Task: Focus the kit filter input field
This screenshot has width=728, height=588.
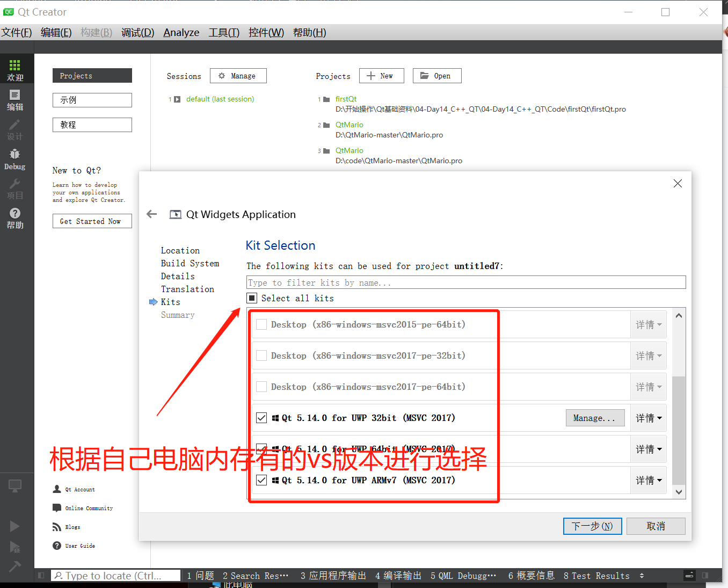Action: (x=466, y=282)
